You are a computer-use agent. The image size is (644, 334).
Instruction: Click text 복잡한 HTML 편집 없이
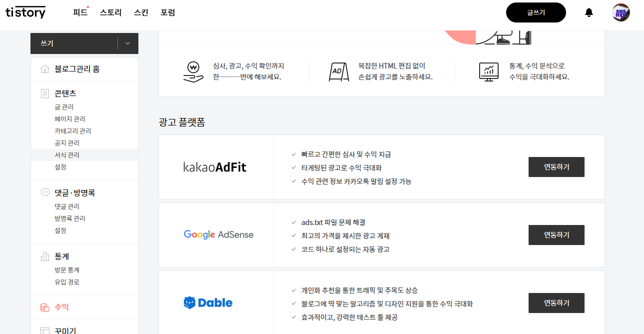coord(392,65)
